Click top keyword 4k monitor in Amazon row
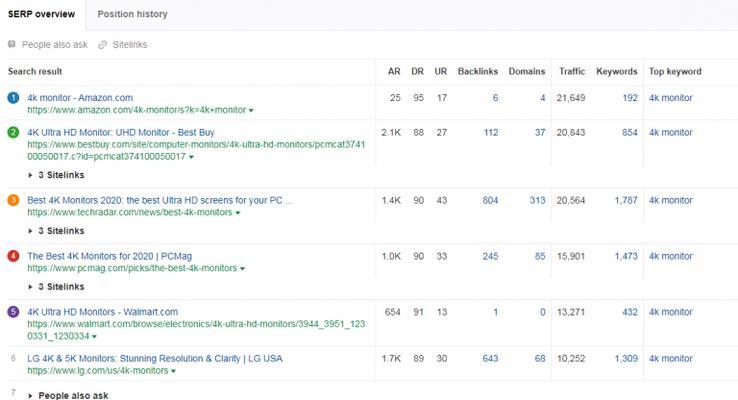Viewport: 738px width, 400px height. (671, 98)
